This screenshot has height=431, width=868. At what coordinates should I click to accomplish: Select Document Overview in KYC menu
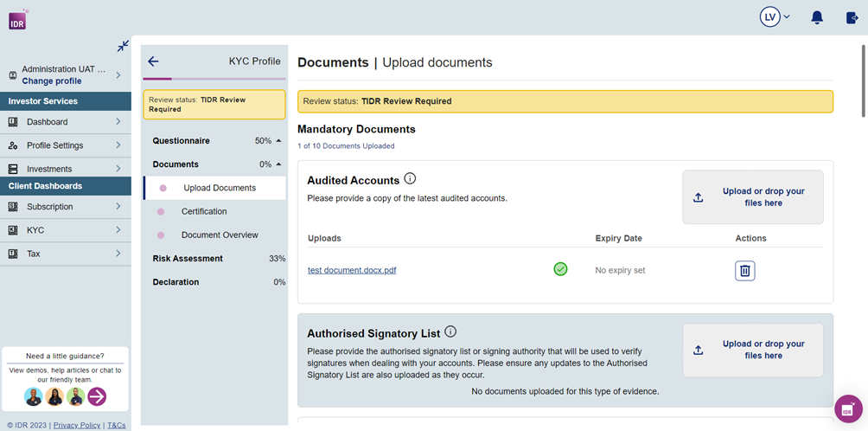[x=220, y=235]
